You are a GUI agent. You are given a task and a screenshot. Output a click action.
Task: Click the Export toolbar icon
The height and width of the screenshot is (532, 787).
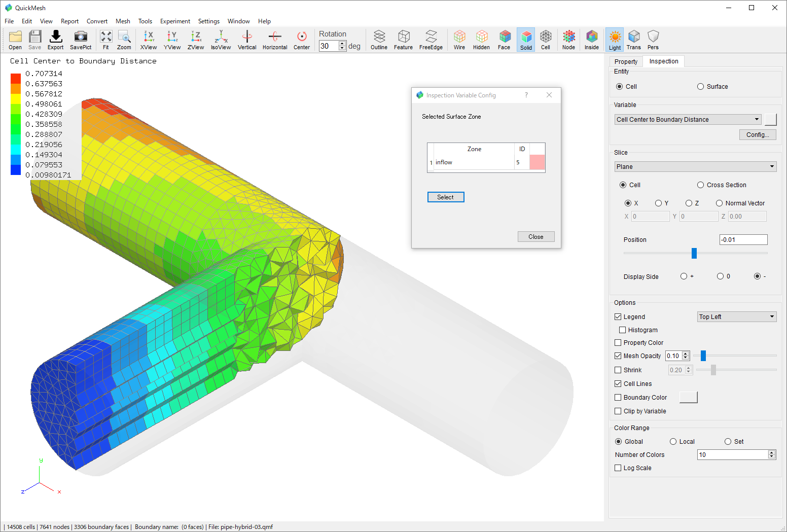click(x=55, y=40)
